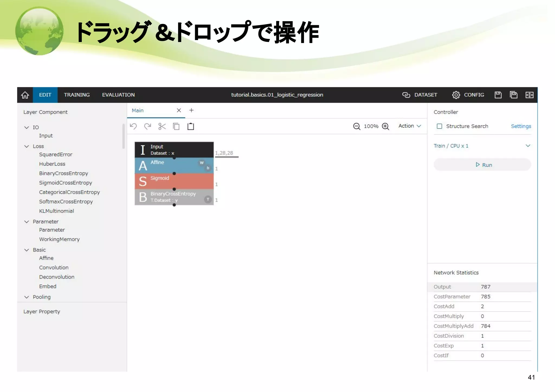The image size is (555, 392).
Task: Click the Home icon in top bar
Action: point(25,95)
